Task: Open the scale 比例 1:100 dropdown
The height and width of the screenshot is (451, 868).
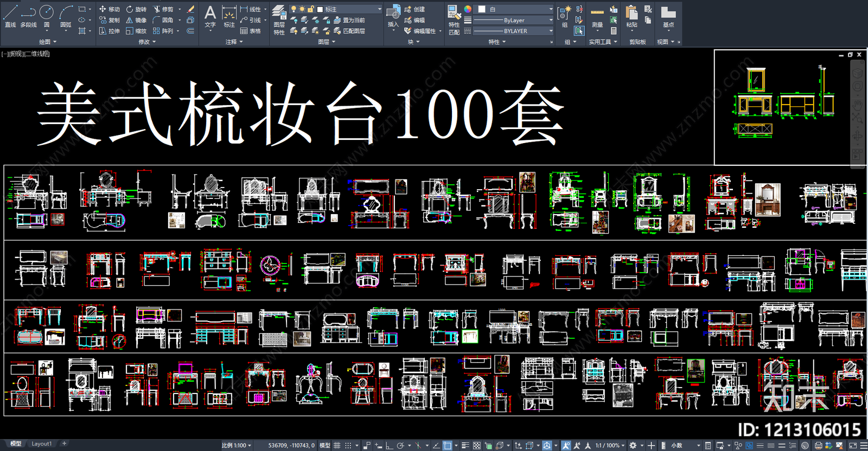Action: click(x=236, y=446)
